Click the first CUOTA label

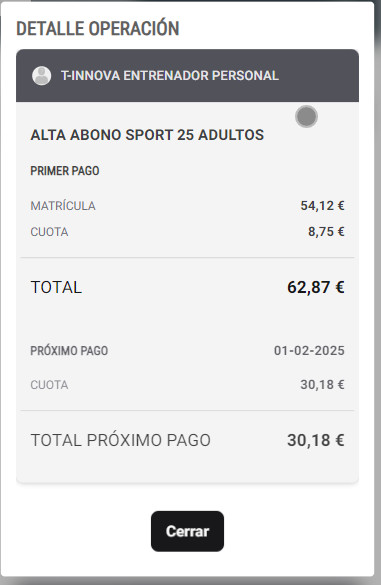(x=49, y=232)
